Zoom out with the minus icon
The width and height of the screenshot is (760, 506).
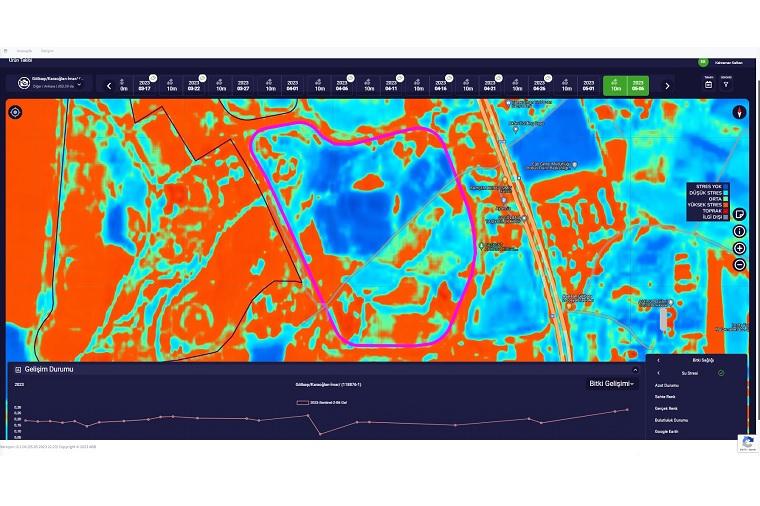click(739, 265)
